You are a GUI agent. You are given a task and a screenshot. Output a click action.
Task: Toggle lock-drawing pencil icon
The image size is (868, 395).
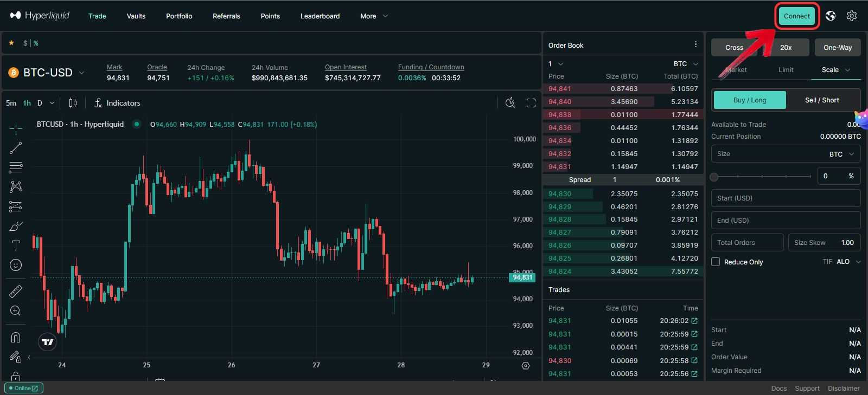pyautogui.click(x=16, y=357)
